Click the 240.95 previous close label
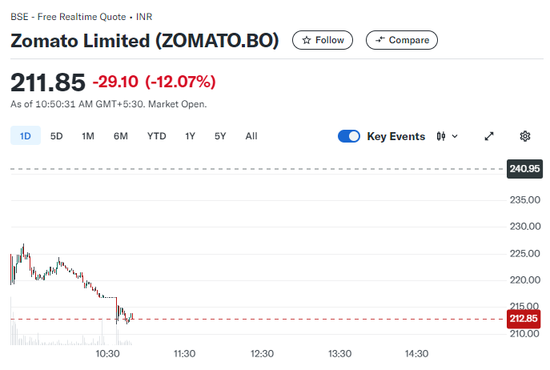The width and height of the screenshot is (550, 370). pos(524,169)
